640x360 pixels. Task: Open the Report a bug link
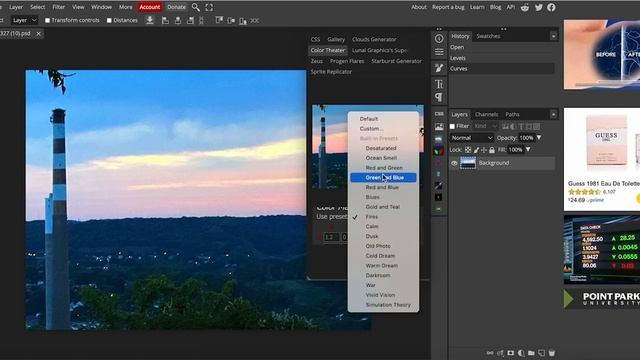(448, 7)
